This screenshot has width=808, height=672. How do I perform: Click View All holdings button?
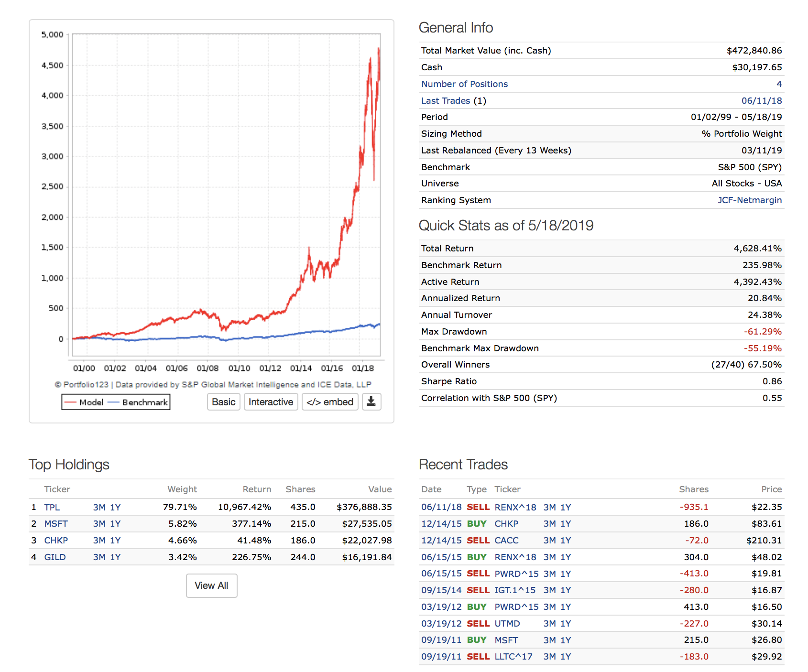pos(211,585)
